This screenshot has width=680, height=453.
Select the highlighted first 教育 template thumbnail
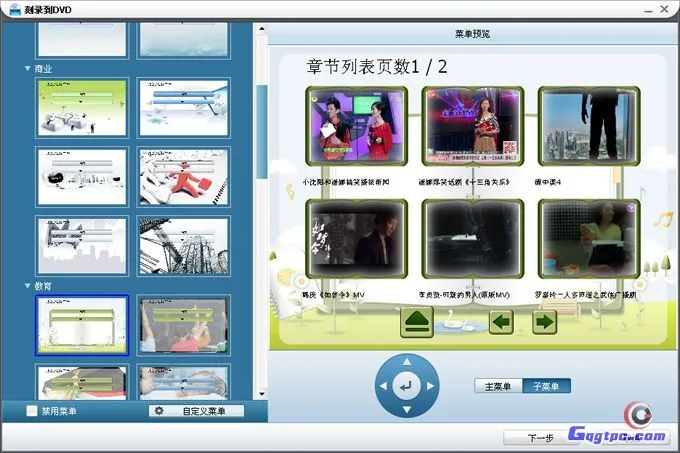(x=81, y=324)
